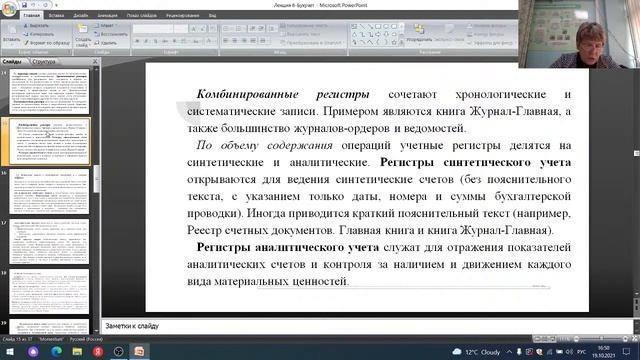Open the Windows Start menu

[9, 352]
